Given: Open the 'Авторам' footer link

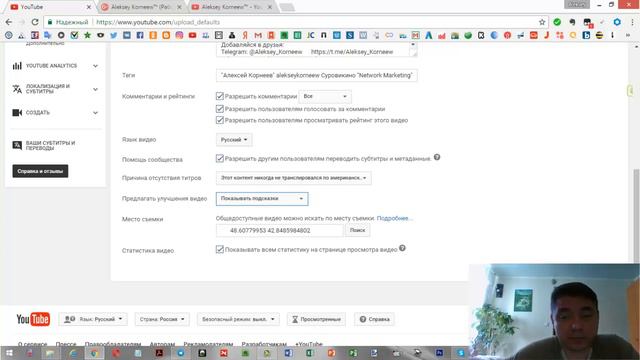Looking at the screenshot, I should click(162, 344).
